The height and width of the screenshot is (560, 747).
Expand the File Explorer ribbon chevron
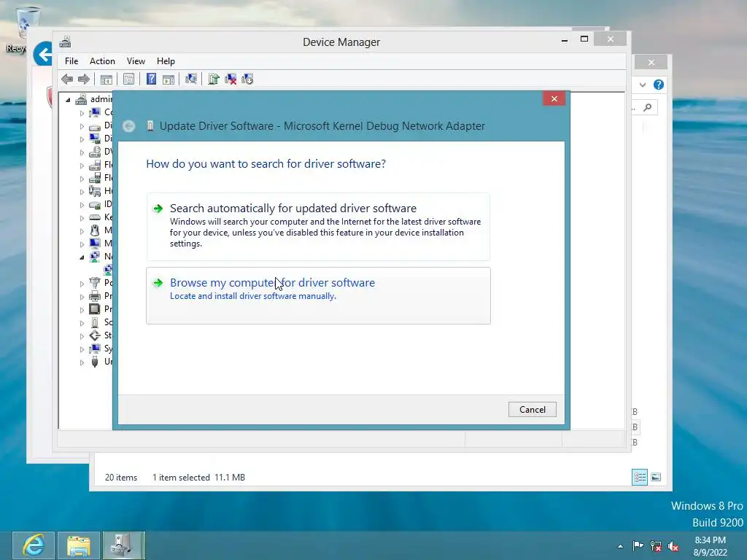[643, 85]
